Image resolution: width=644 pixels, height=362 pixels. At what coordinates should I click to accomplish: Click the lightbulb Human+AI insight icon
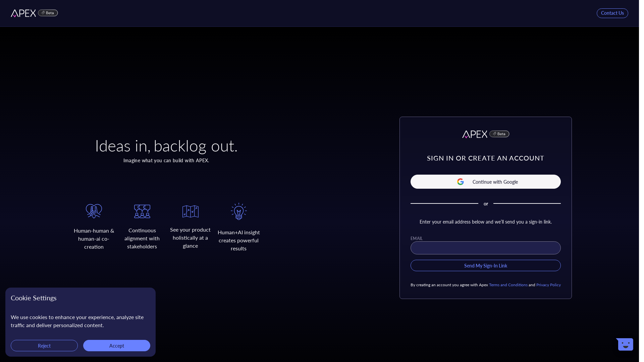[x=238, y=212]
